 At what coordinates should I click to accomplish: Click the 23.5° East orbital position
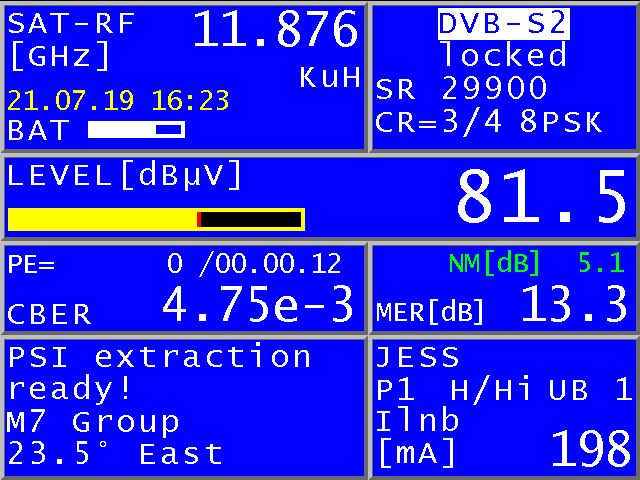pyautogui.click(x=115, y=455)
